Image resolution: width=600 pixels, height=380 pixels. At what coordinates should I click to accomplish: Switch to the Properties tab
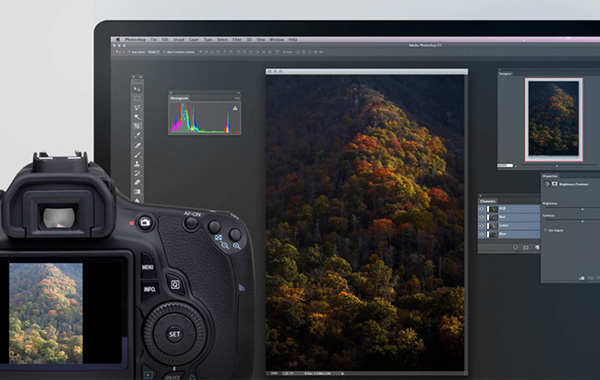550,176
